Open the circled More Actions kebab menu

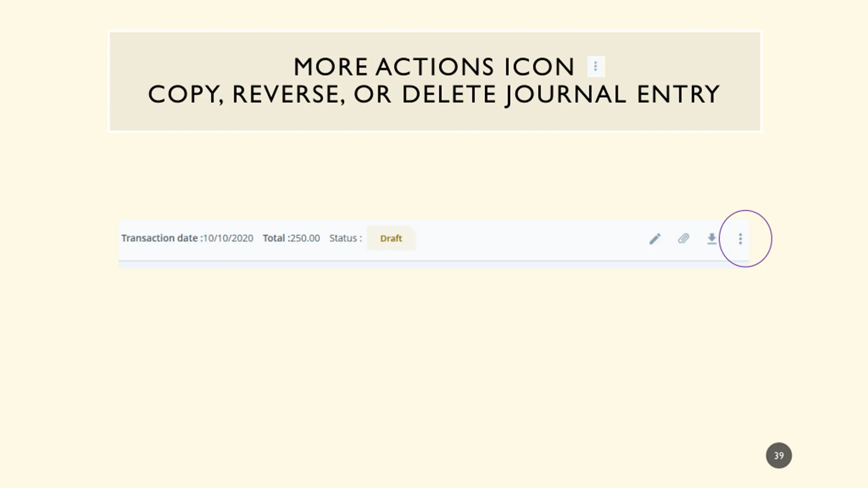coord(740,239)
